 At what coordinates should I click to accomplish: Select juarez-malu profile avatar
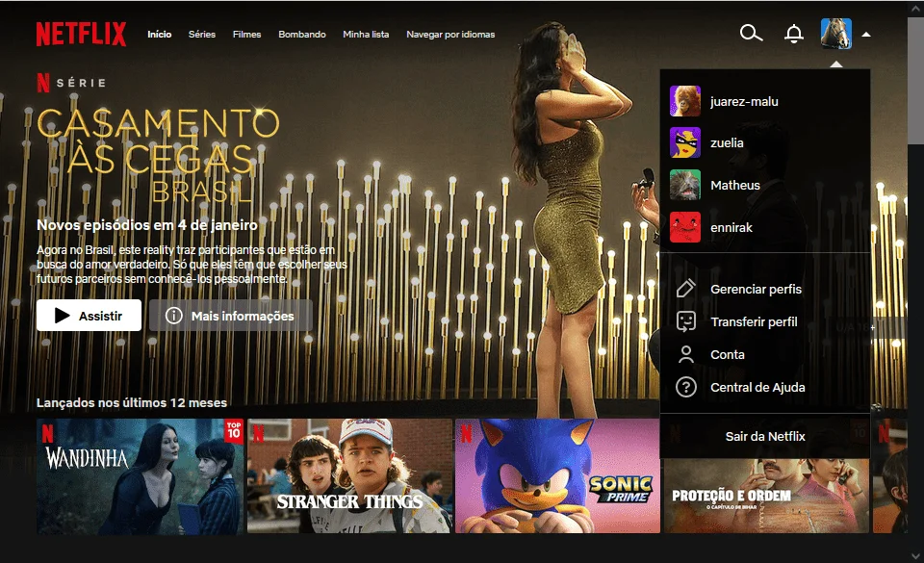click(x=684, y=101)
